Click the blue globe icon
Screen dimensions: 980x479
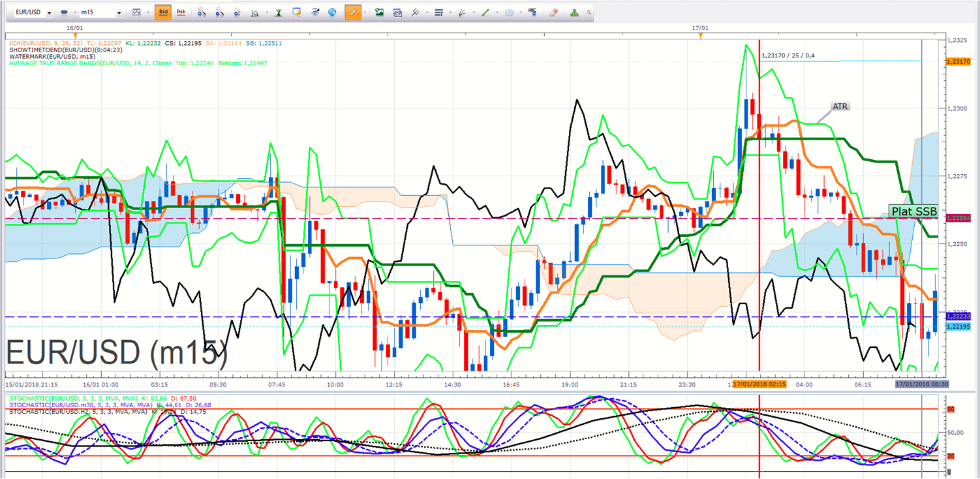[333, 12]
